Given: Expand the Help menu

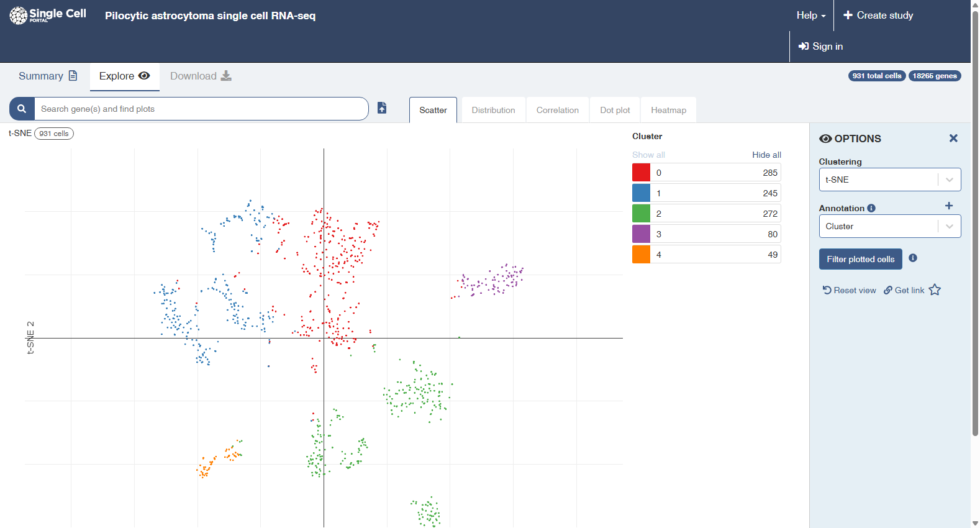Looking at the screenshot, I should 811,16.
